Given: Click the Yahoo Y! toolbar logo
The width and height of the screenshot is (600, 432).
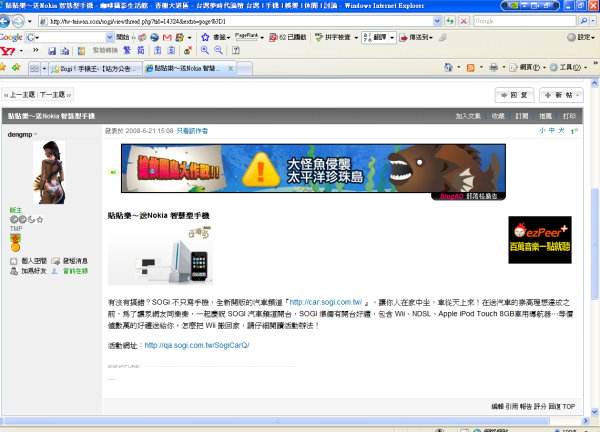Looking at the screenshot, I should coord(8,51).
